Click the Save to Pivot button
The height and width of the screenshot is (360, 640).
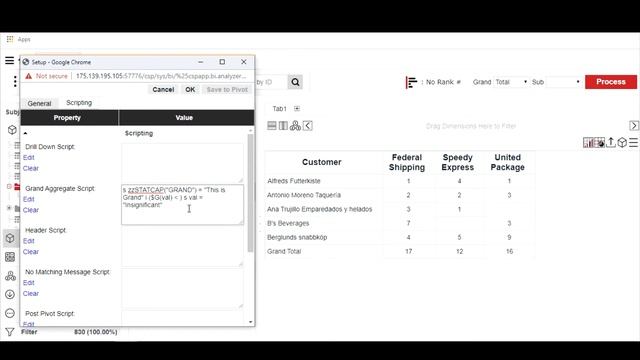(x=227, y=89)
